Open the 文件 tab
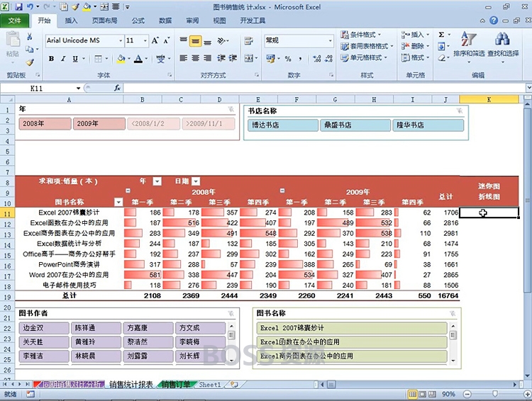The width and height of the screenshot is (532, 401). click(x=15, y=21)
